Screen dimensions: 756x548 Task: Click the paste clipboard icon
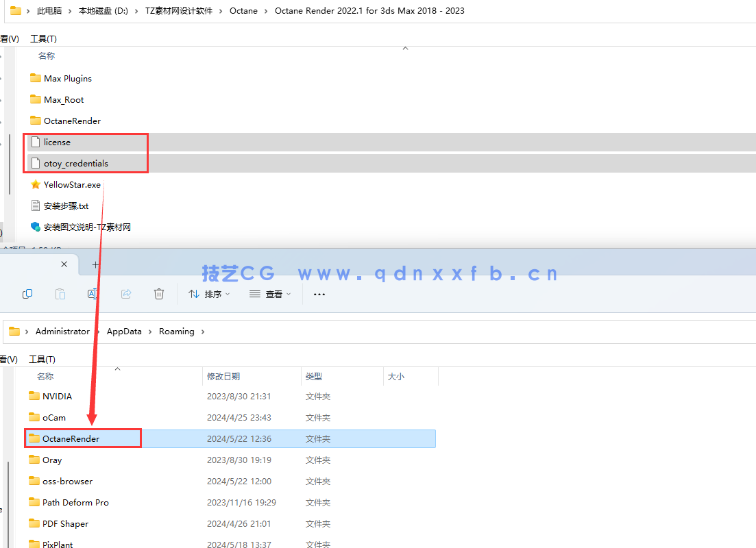point(60,294)
